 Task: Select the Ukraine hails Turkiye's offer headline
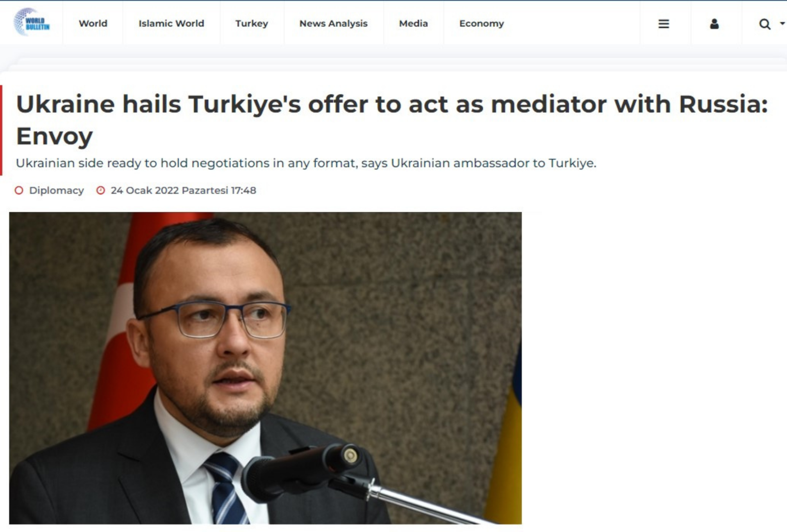(392, 120)
